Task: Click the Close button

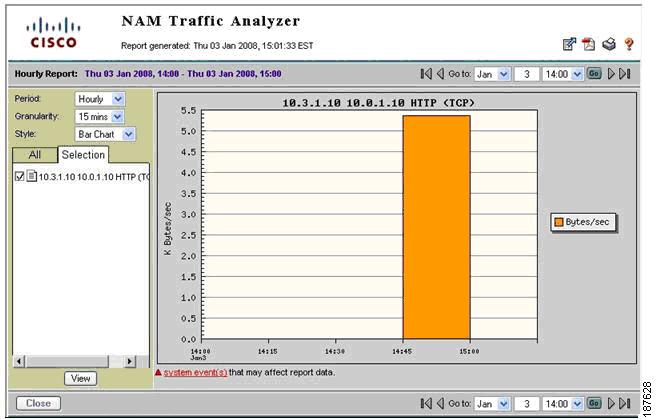Action: point(38,403)
